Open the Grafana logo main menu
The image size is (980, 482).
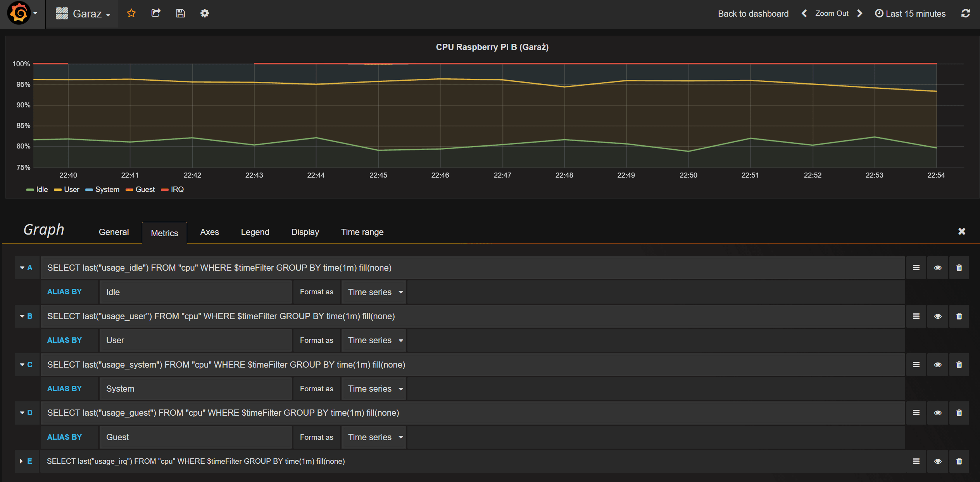(22, 14)
